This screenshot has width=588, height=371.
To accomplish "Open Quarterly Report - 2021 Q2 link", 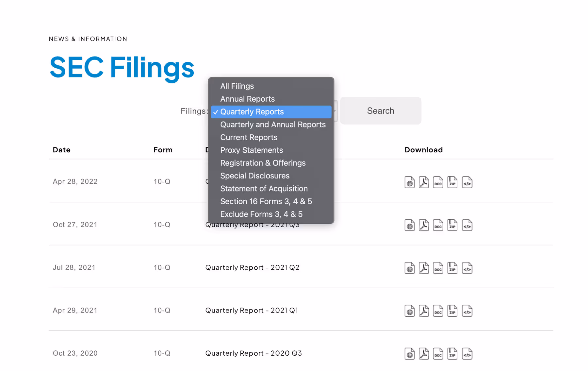I will point(252,267).
